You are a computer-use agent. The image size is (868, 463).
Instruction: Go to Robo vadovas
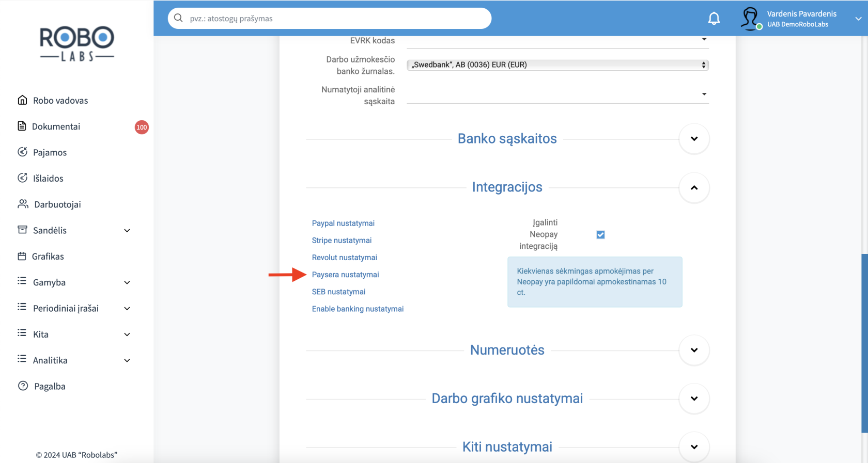point(60,101)
